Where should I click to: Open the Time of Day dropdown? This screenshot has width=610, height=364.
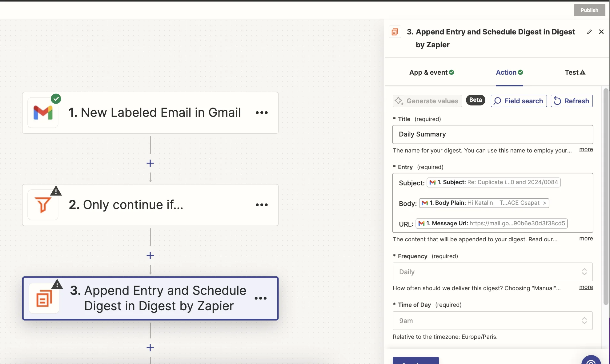coord(492,321)
